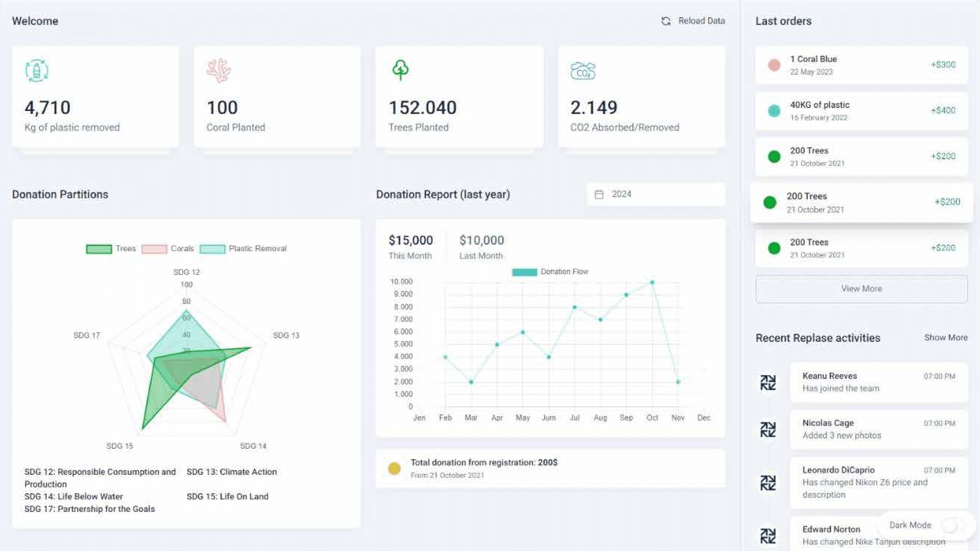980x551 pixels.
Task: Click the Replase logo beside Leonardo DiCaprio
Action: click(768, 483)
